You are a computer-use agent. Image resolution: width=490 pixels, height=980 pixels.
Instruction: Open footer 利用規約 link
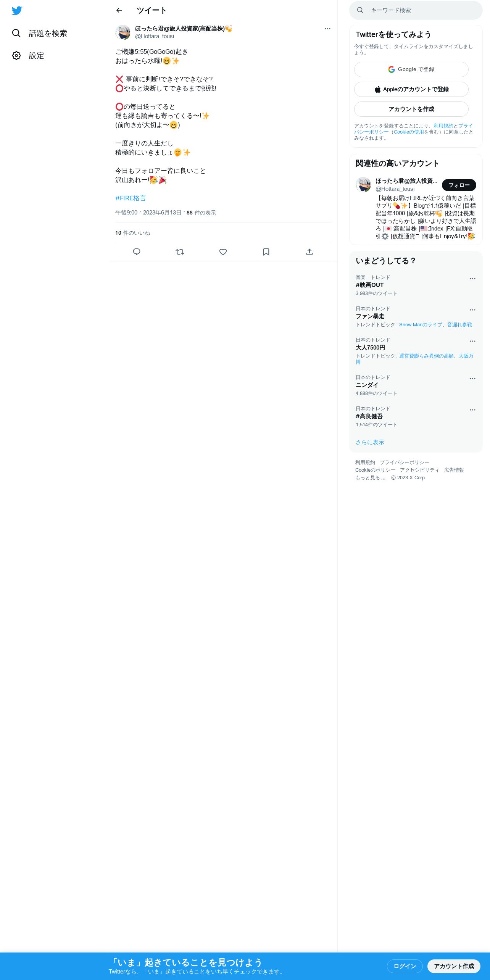point(365,463)
